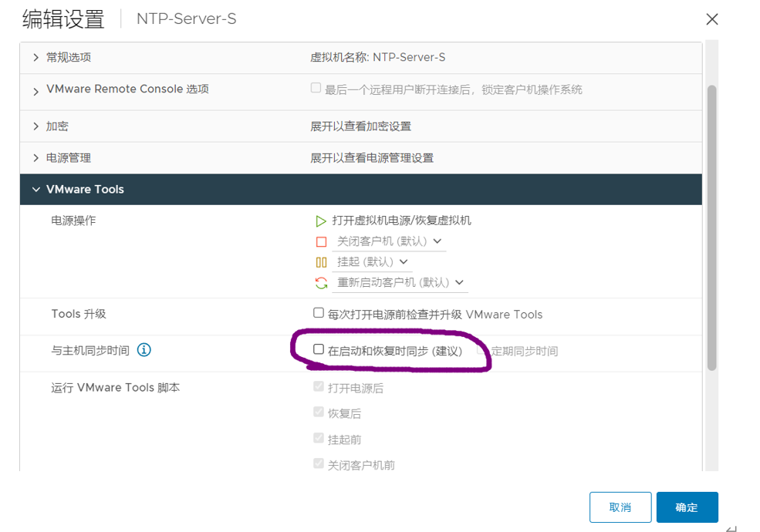Expand the 常规选项 section

(x=35, y=58)
